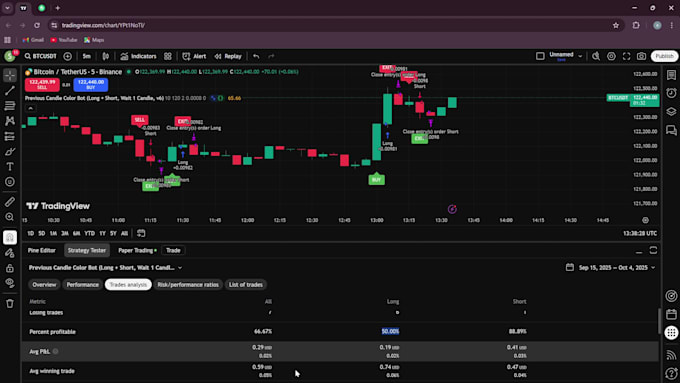Remove drawings with trash icon
The image size is (680, 383).
(10, 304)
